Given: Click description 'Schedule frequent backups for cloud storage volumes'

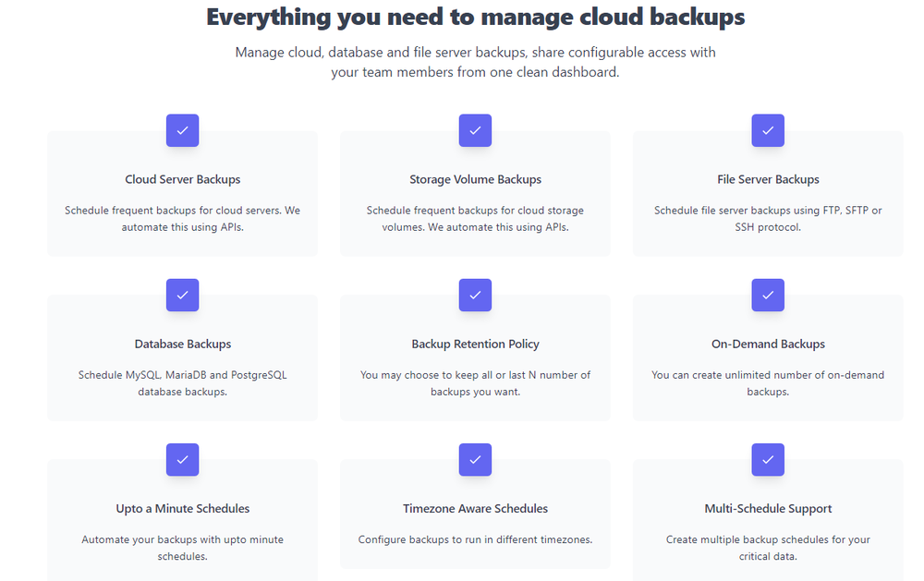Looking at the screenshot, I should pyautogui.click(x=476, y=219).
